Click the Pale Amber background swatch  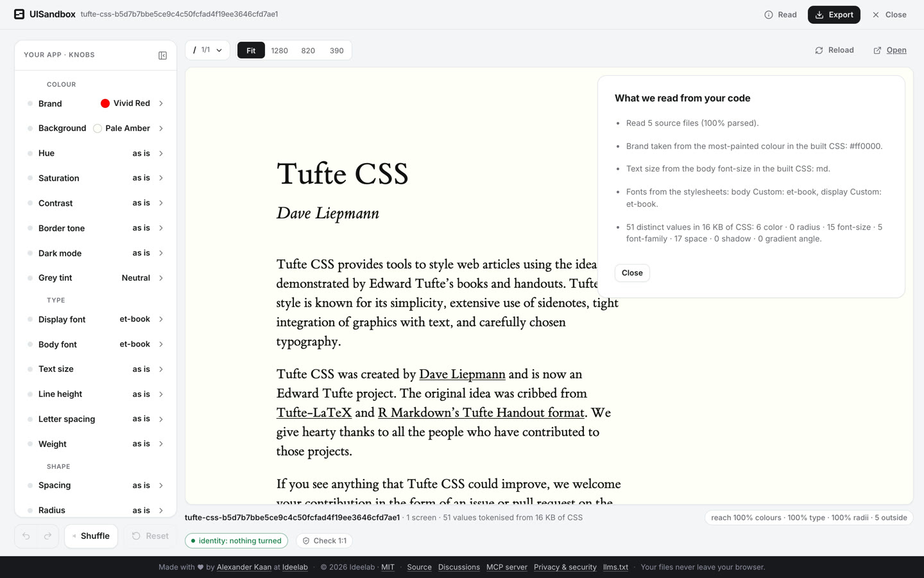pyautogui.click(x=98, y=128)
